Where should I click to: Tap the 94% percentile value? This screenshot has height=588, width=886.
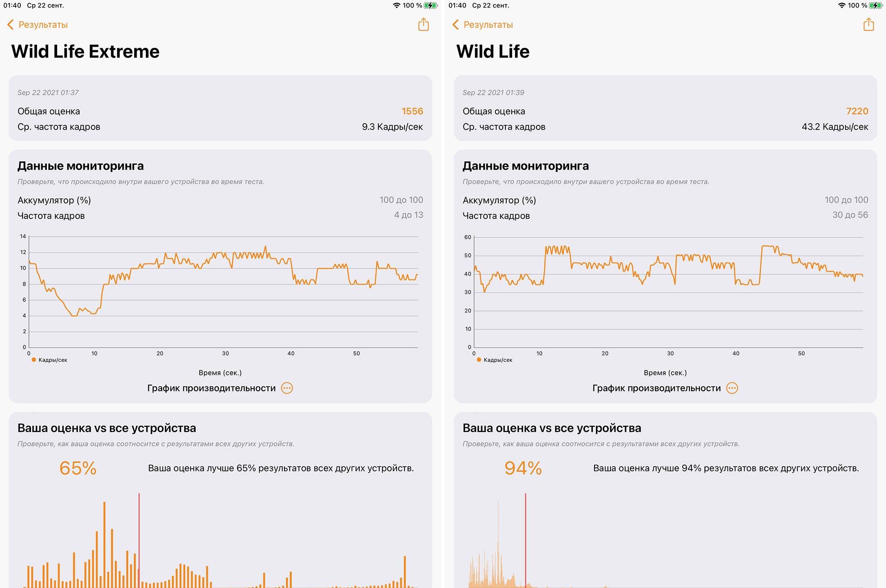pyautogui.click(x=523, y=468)
